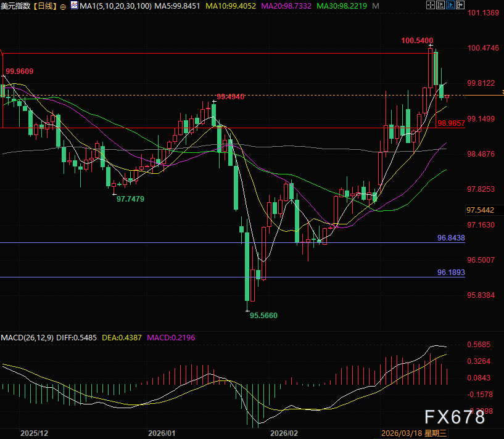Click the 100.5400 high price marker

417,41
